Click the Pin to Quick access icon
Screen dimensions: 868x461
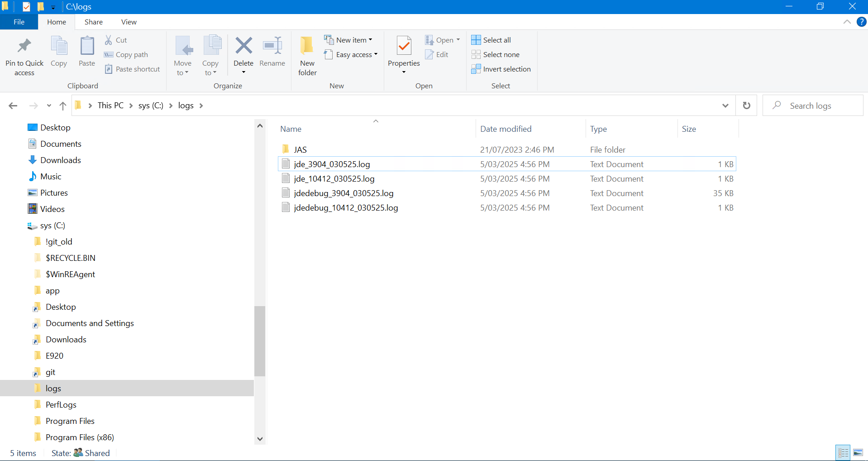point(24,46)
